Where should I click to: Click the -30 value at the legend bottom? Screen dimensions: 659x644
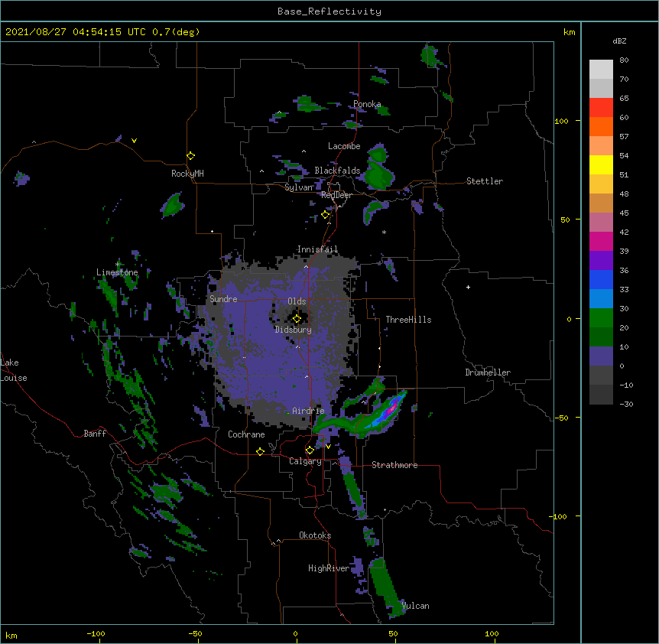626,404
